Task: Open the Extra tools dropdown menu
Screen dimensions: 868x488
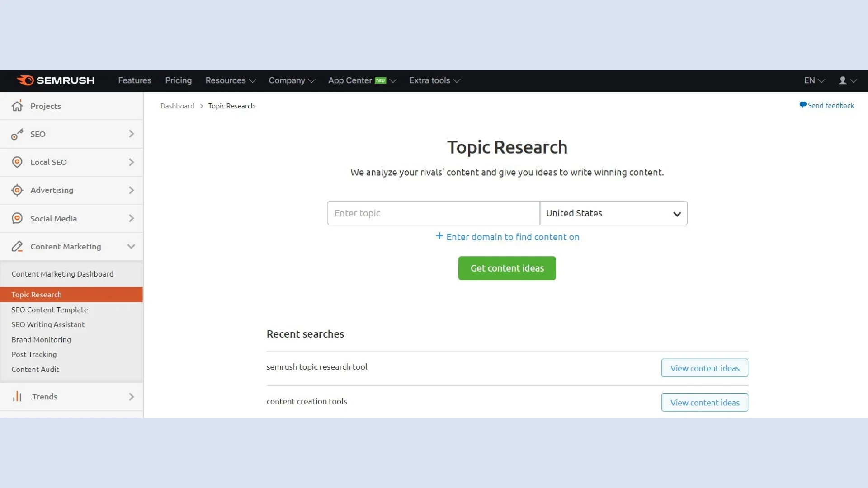Action: [434, 80]
